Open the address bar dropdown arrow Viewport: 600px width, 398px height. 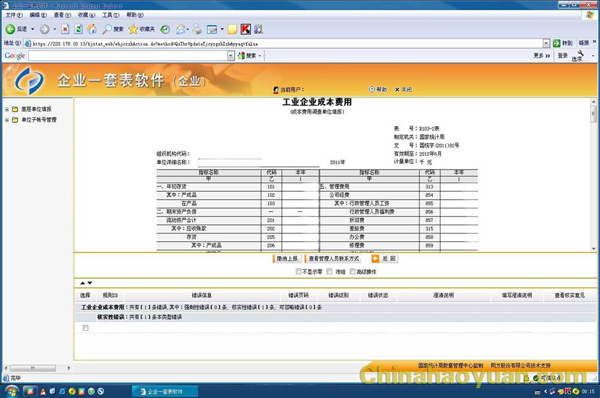tap(546, 43)
